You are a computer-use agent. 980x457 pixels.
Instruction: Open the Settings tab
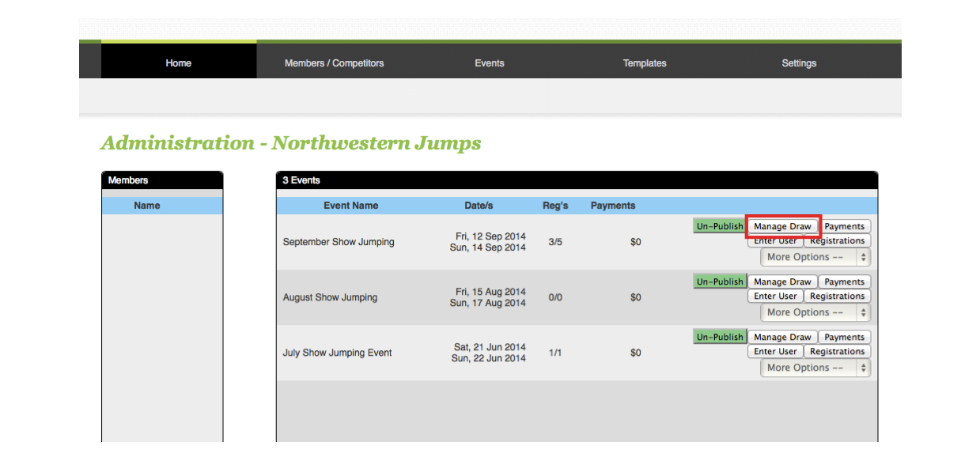(x=798, y=63)
